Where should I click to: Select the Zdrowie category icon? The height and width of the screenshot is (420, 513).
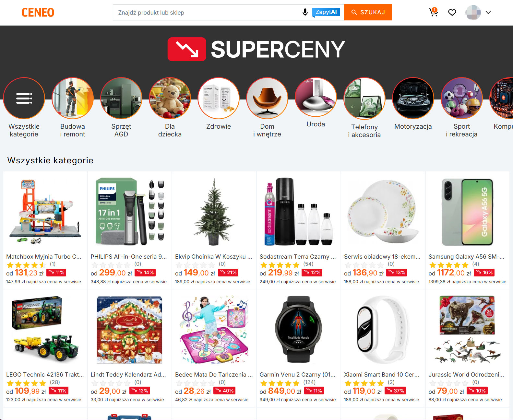coord(219,98)
